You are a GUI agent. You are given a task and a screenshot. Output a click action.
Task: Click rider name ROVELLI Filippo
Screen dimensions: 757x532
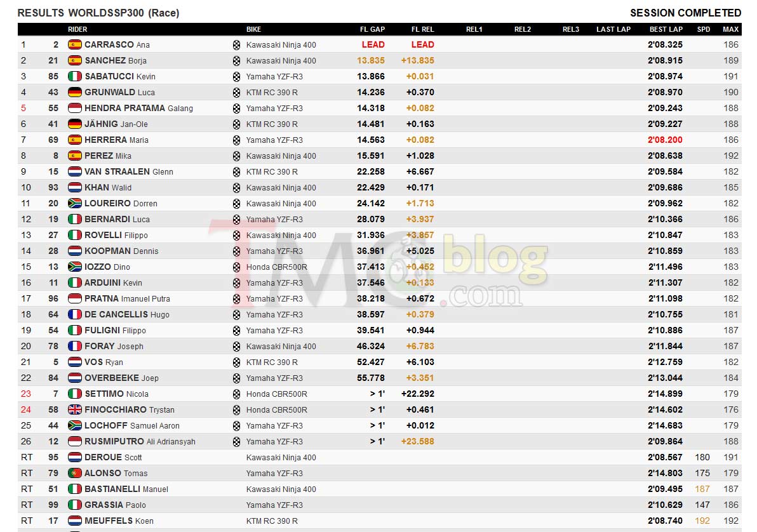(116, 235)
